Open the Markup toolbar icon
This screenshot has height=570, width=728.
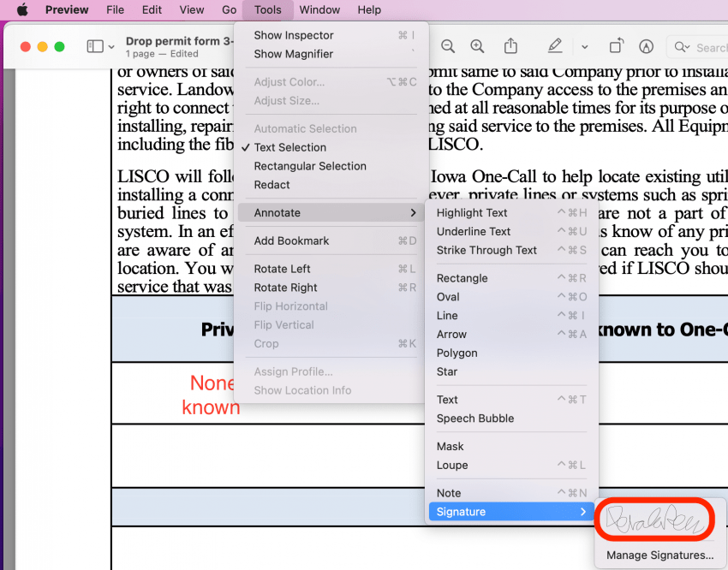click(x=646, y=46)
